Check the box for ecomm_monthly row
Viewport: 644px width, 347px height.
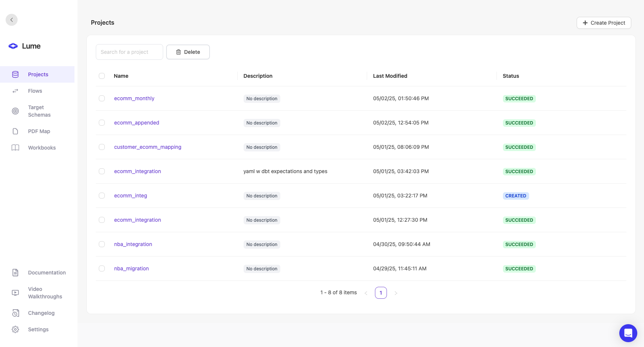pos(102,98)
